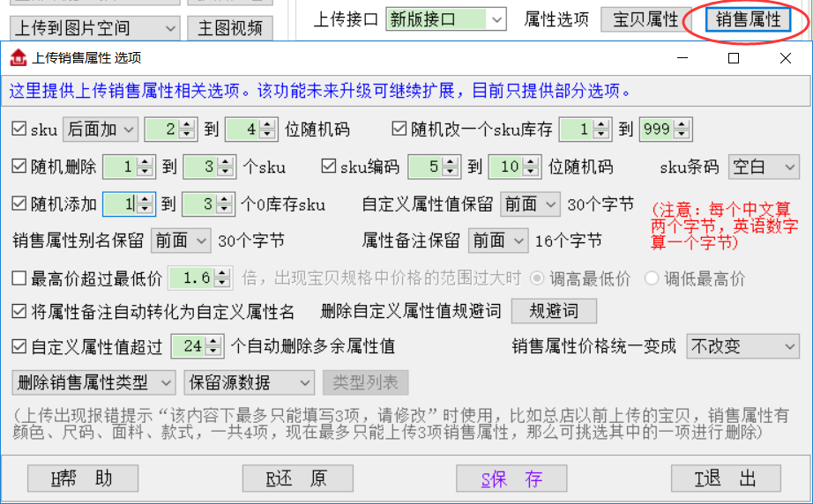The height and width of the screenshot is (504, 813).
Task: Select the 调低最高价 radio button
Action: [652, 278]
